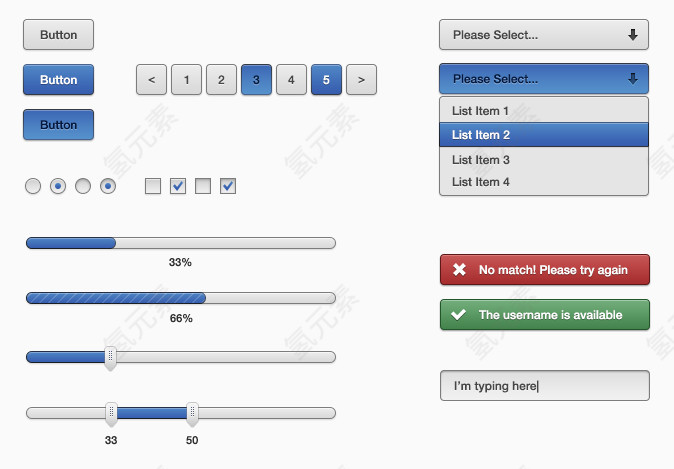Collapse the blue Please Select dropdown
Viewport: 674px width, 469px height.
(543, 79)
